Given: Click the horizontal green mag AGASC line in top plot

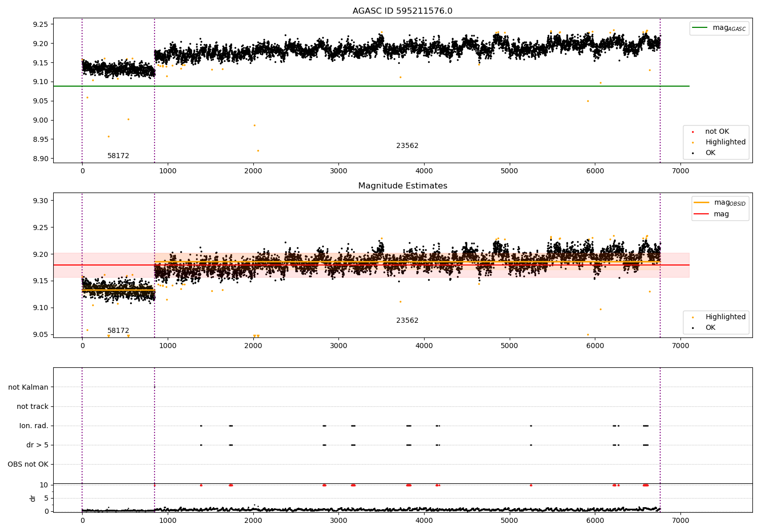Looking at the screenshot, I should [x=371, y=86].
